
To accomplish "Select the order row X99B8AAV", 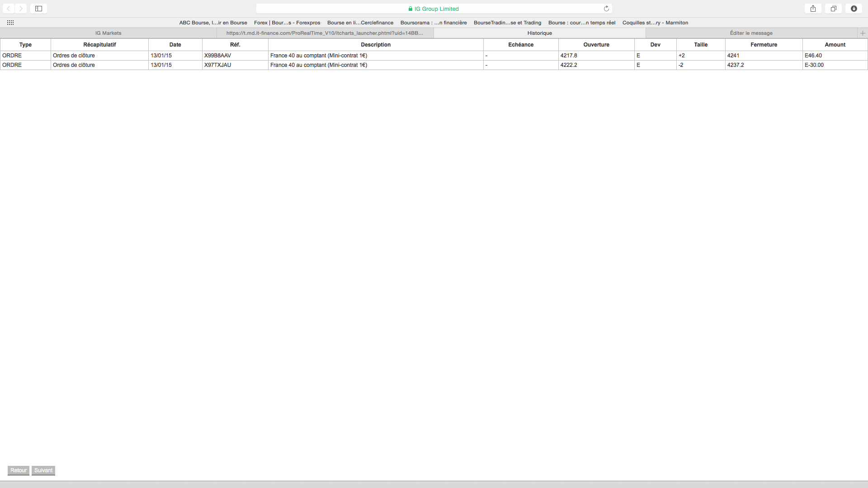I will click(217, 56).
